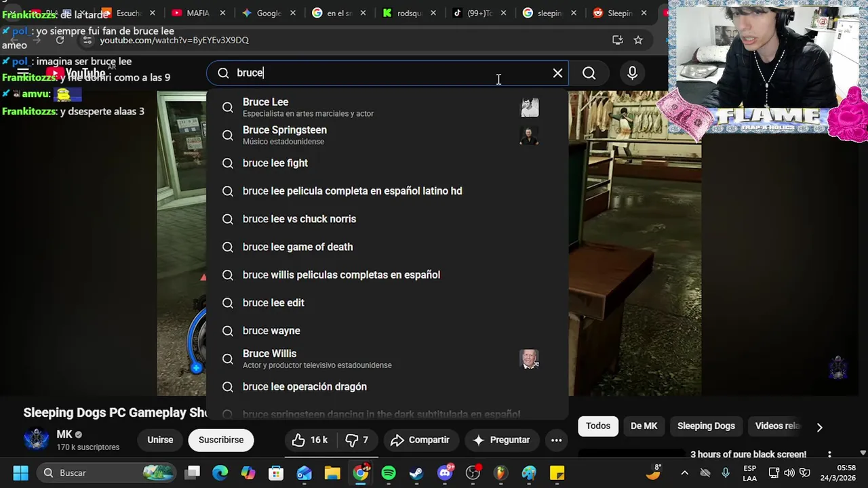The image size is (868, 488).
Task: Pick 'bruce willis peliculas completas en español'
Action: click(x=387, y=274)
